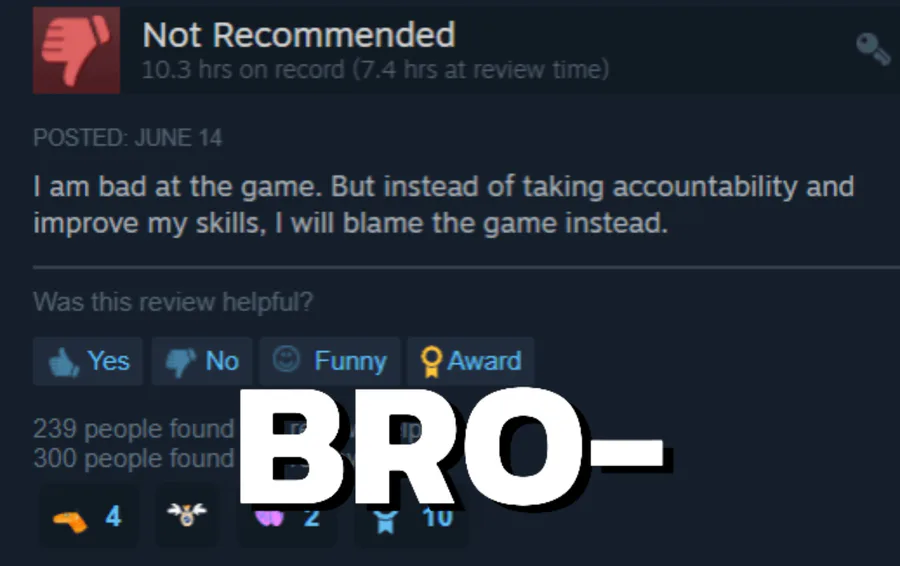
Task: Click the red thumbs-down Not Recommended icon
Action: 76,51
